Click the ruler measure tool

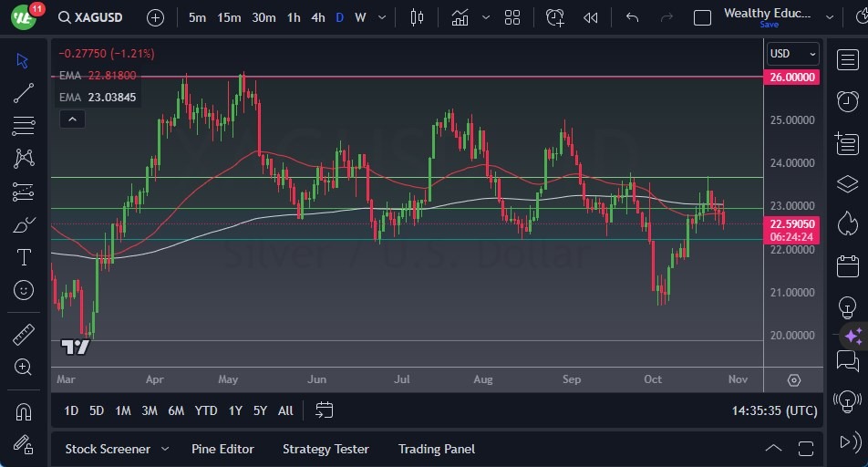point(24,335)
